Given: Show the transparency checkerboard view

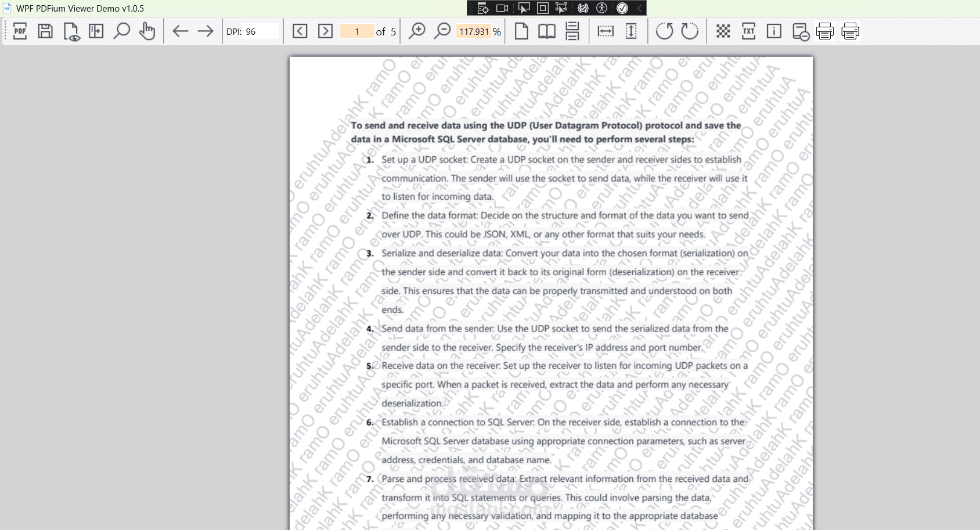Looking at the screenshot, I should pos(723,31).
